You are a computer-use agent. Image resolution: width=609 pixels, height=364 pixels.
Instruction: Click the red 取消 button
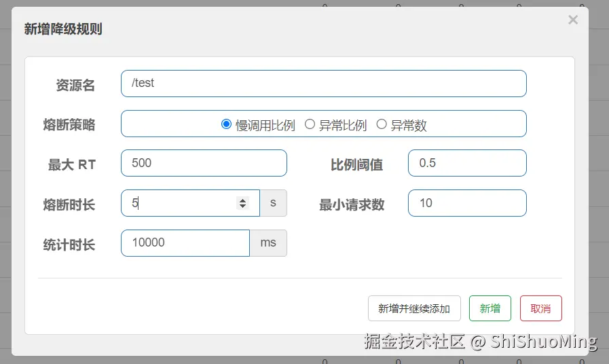[x=540, y=308]
